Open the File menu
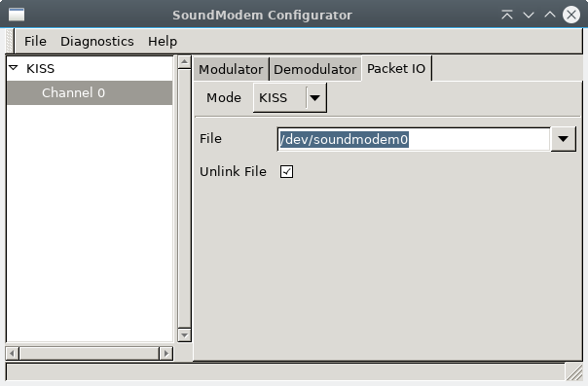The width and height of the screenshot is (588, 386). coord(35,41)
